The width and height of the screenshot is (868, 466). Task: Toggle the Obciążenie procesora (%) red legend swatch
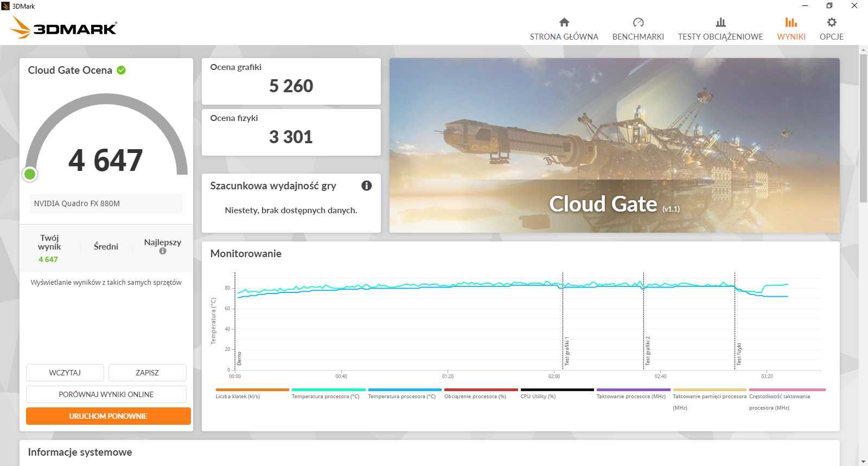[x=481, y=390]
